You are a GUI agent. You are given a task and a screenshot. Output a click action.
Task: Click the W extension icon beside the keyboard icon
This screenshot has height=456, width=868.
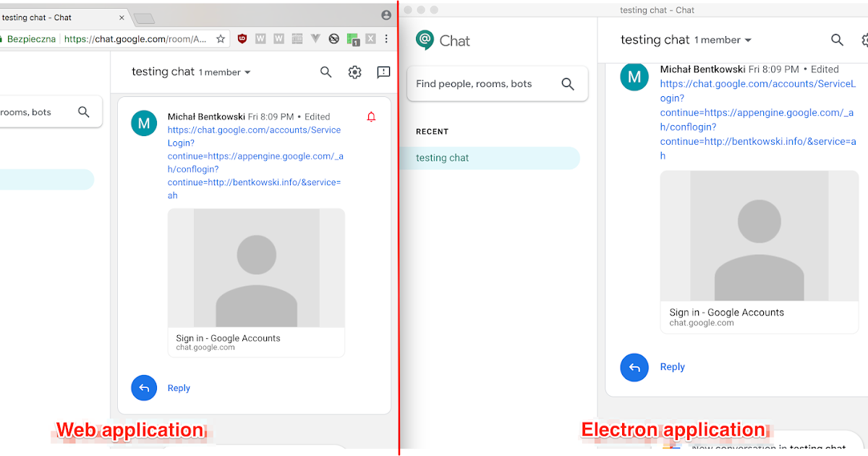click(x=278, y=39)
